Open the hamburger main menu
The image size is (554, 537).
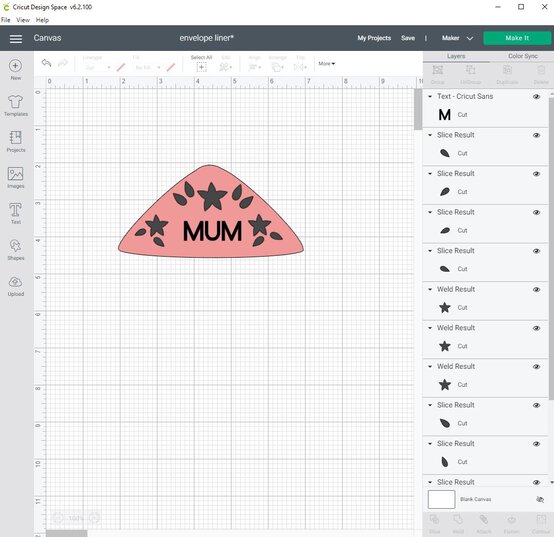tap(16, 39)
